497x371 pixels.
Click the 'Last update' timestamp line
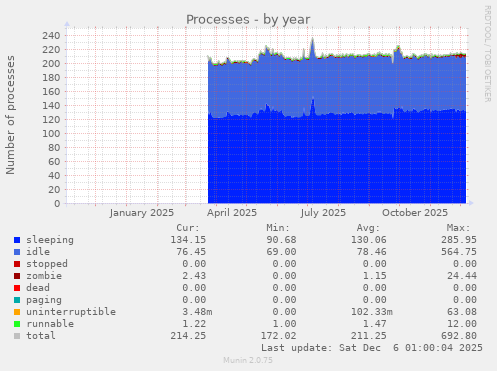coord(372,348)
